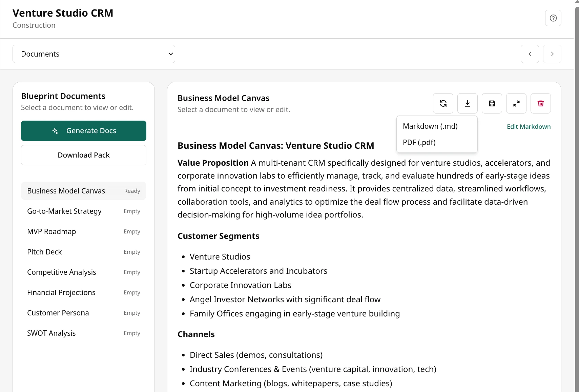The width and height of the screenshot is (579, 392).
Task: Click 'Industry Conferences & Events' bullet
Action: coord(313,369)
